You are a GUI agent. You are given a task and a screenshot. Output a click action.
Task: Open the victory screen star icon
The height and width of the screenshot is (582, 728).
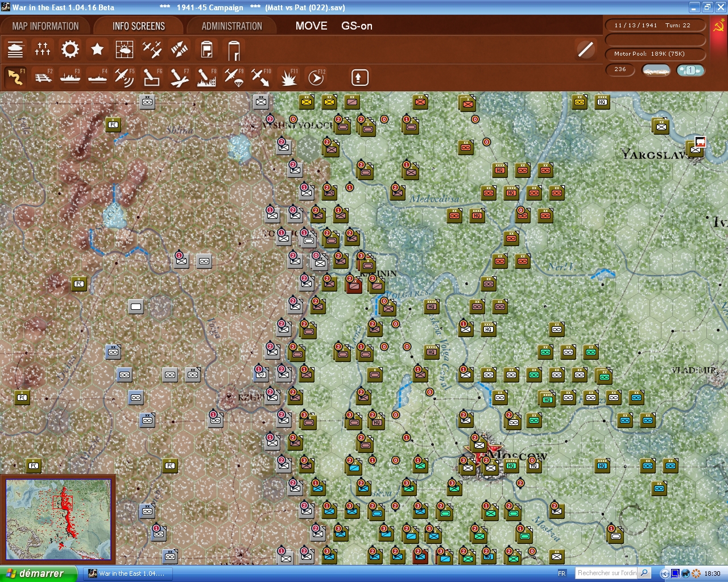(97, 49)
